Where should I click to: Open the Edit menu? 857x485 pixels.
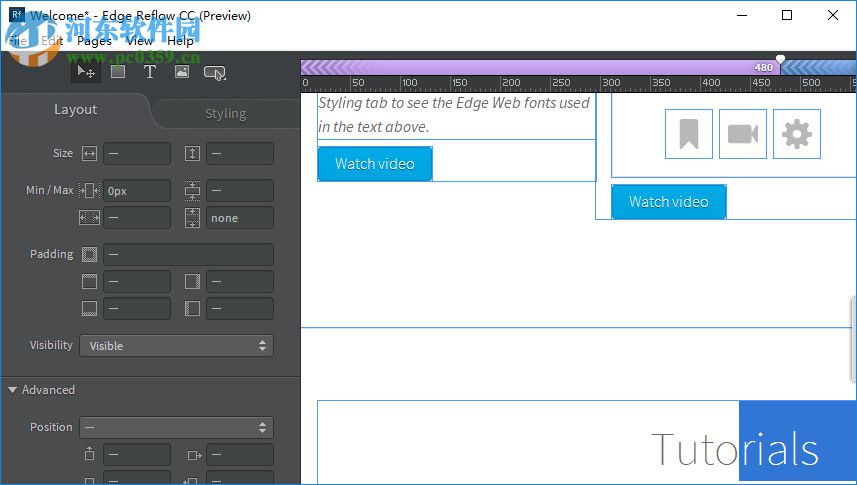[x=52, y=40]
